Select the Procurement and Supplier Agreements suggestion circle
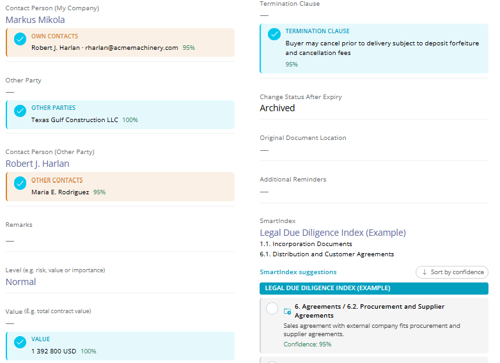Viewport: 500px width, 363px height. 272,309
